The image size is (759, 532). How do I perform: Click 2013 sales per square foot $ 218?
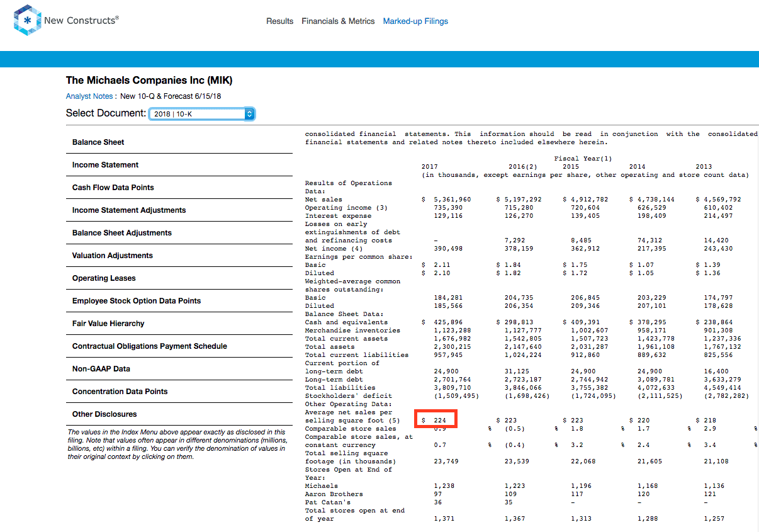[x=706, y=421]
